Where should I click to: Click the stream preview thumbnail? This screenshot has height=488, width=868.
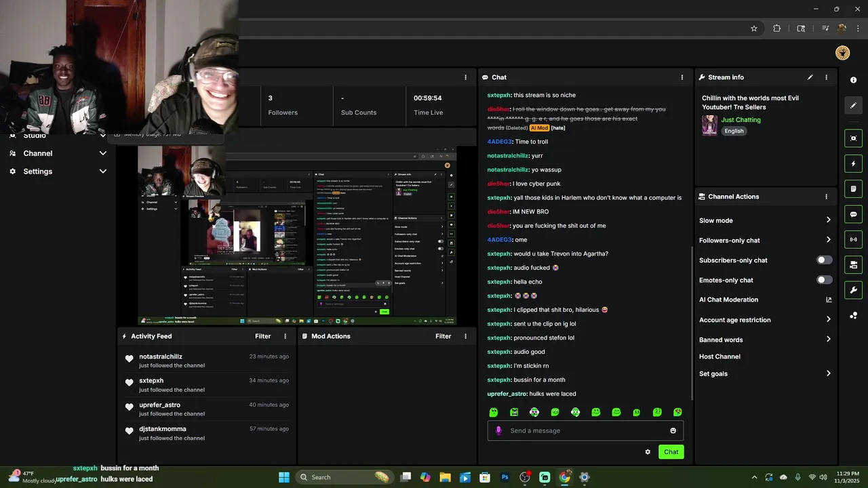coord(297,235)
